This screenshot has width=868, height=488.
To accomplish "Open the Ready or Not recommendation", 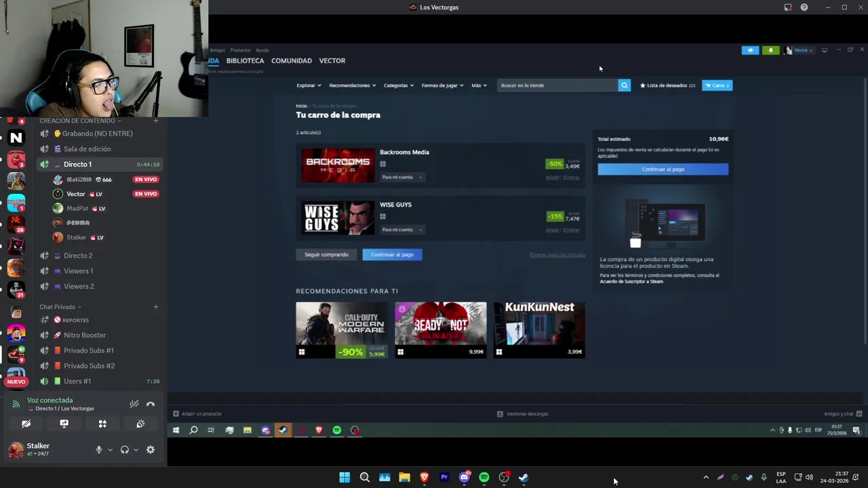I will pos(441,330).
